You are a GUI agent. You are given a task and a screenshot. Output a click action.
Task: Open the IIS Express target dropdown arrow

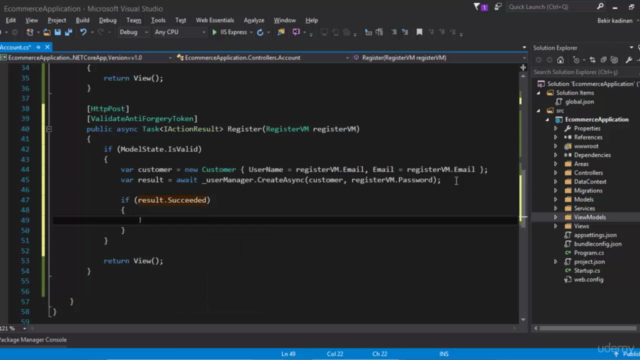click(x=251, y=32)
